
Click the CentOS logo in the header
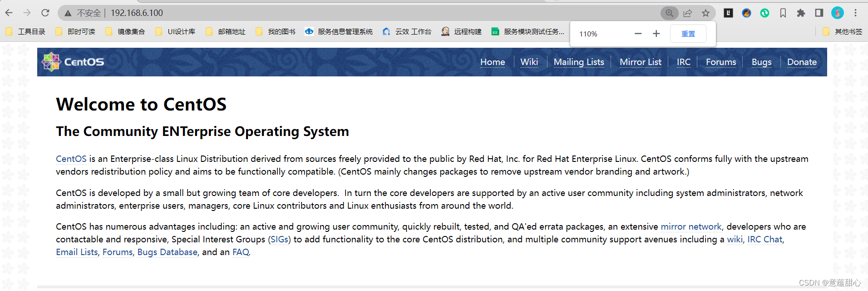[x=73, y=62]
